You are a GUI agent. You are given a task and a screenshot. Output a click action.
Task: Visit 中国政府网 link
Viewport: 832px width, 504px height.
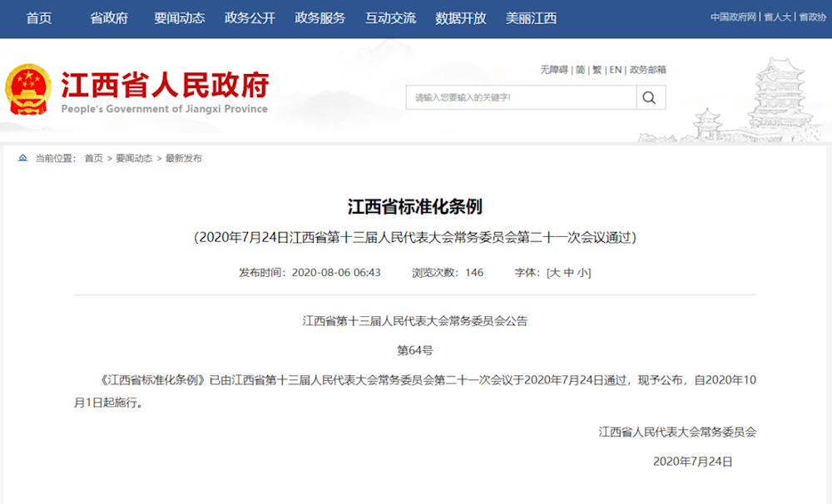[x=733, y=17]
